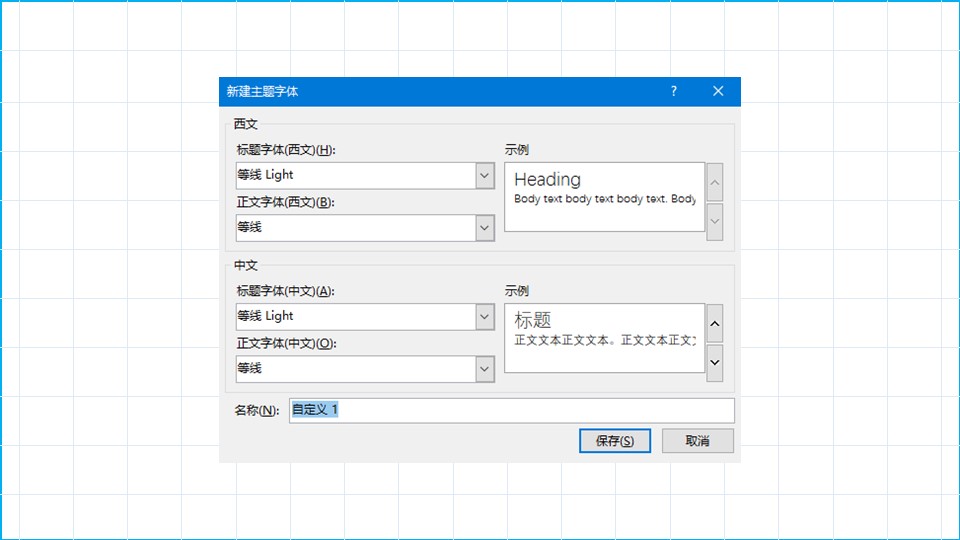Image resolution: width=960 pixels, height=540 pixels.
Task: Click the down arrow of the Latin sample preview
Action: [x=714, y=222]
